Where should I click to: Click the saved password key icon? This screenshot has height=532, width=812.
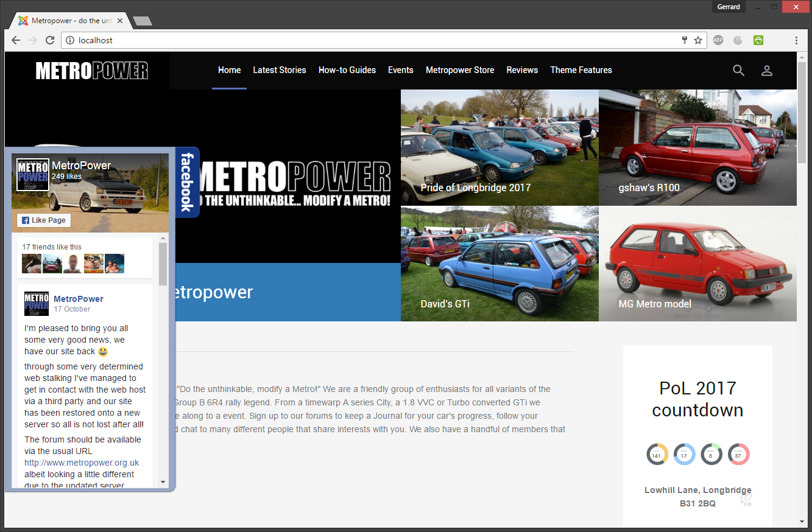click(x=685, y=40)
